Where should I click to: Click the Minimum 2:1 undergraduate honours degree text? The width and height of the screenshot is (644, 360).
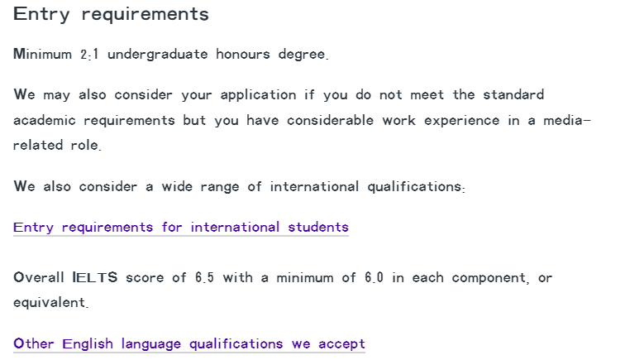171,55
